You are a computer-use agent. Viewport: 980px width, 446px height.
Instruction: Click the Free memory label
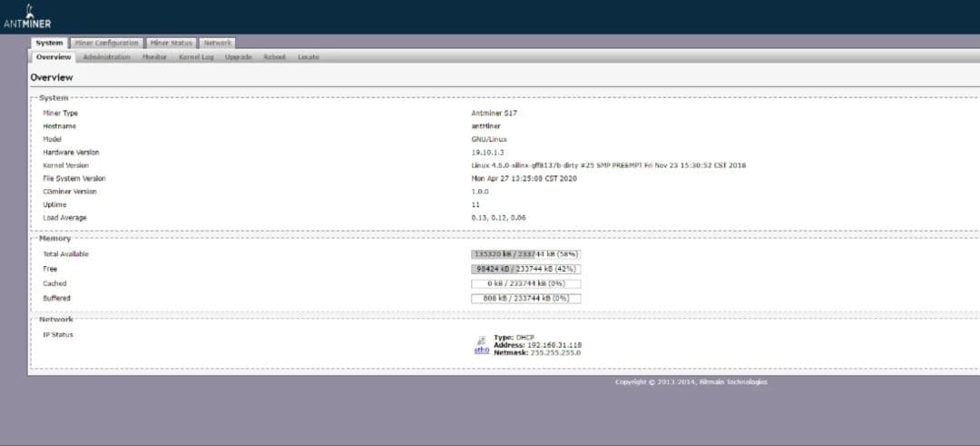tap(50, 269)
